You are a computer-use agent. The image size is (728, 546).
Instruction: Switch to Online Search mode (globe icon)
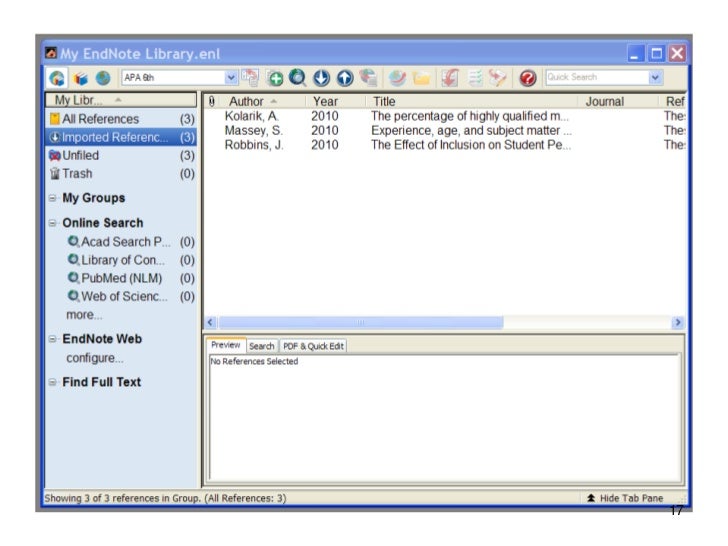[x=103, y=78]
